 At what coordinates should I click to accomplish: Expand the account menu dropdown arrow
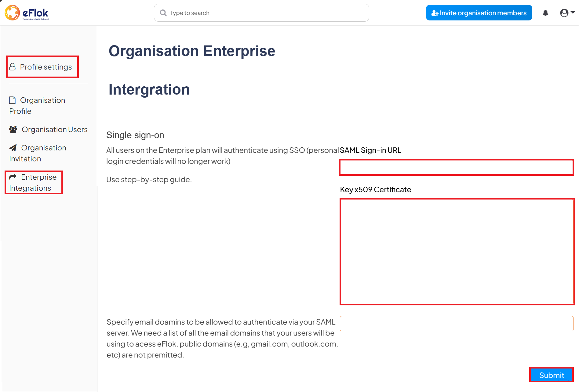click(572, 13)
